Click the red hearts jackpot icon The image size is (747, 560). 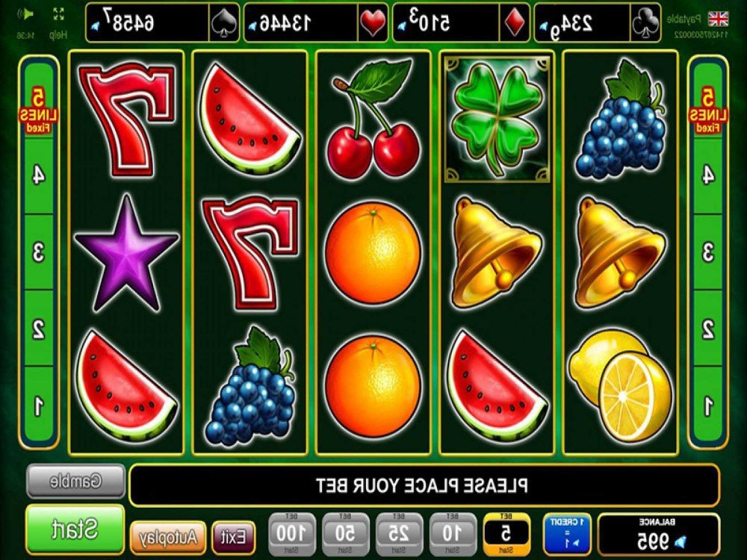(373, 23)
